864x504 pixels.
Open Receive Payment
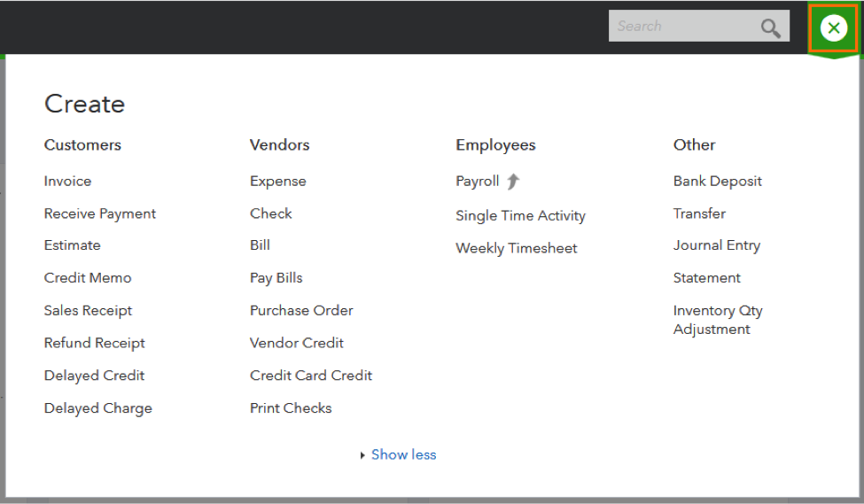click(x=100, y=213)
